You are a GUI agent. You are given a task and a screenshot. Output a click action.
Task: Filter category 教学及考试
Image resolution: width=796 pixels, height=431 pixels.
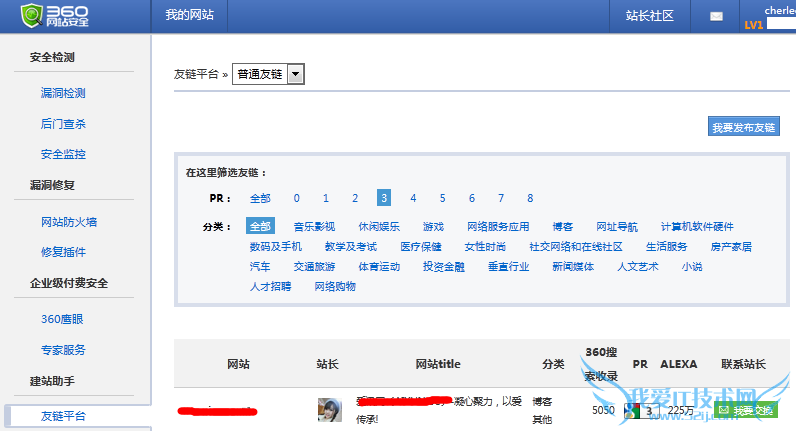tap(351, 247)
